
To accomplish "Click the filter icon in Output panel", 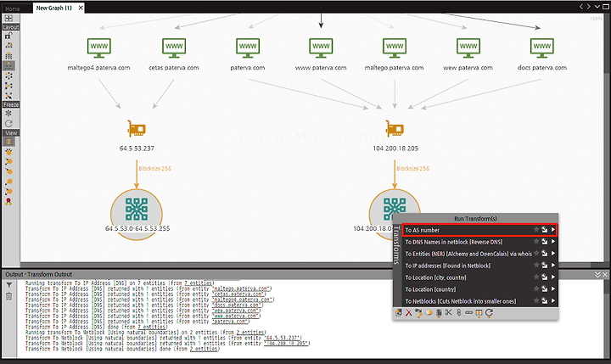I will [x=9, y=285].
